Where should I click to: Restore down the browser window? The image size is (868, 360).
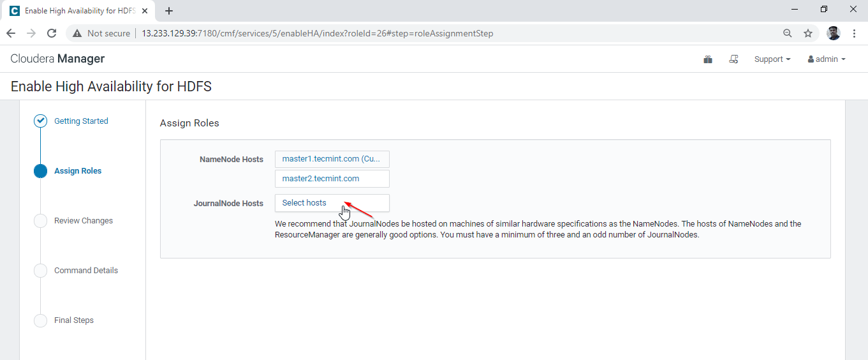(x=824, y=9)
